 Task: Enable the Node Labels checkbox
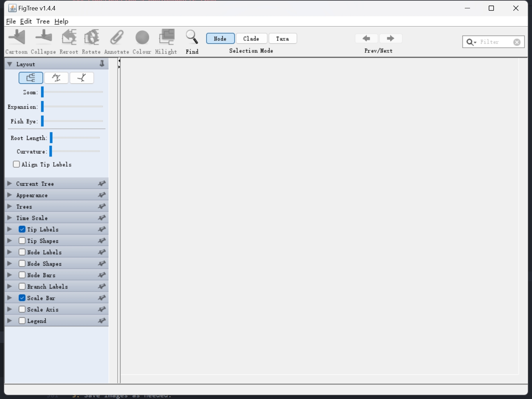point(22,252)
